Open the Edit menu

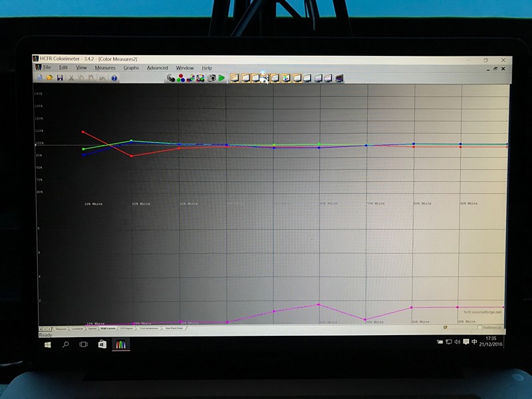(x=63, y=68)
